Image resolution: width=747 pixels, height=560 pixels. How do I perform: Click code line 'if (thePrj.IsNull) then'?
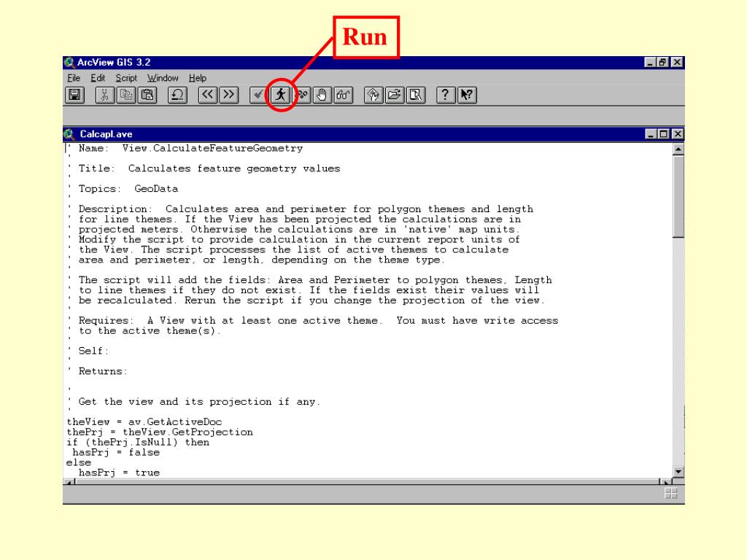coord(138,443)
